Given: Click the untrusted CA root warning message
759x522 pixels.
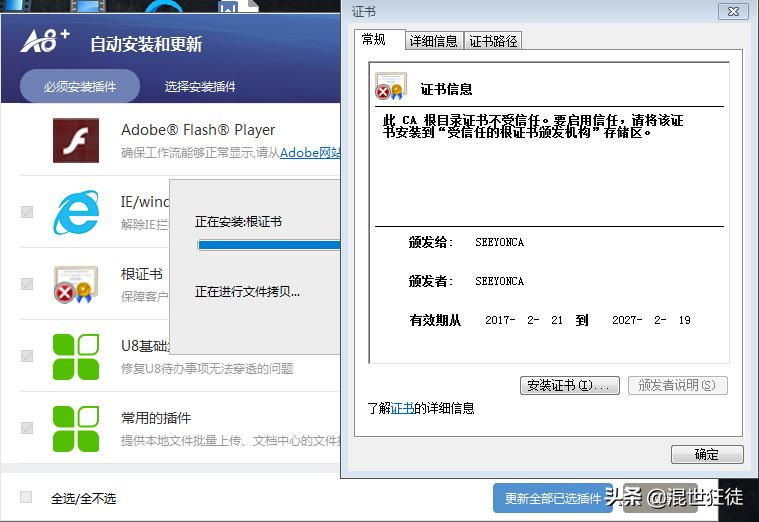Looking at the screenshot, I should [533, 126].
